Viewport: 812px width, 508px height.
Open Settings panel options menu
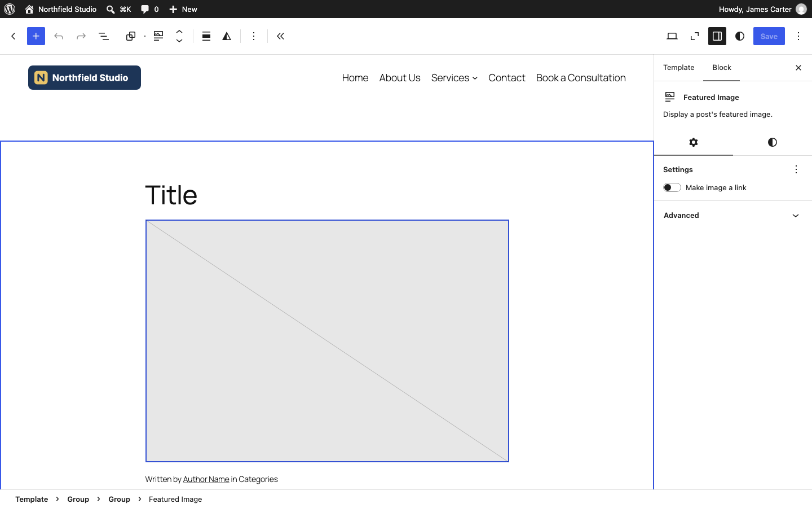(x=796, y=169)
